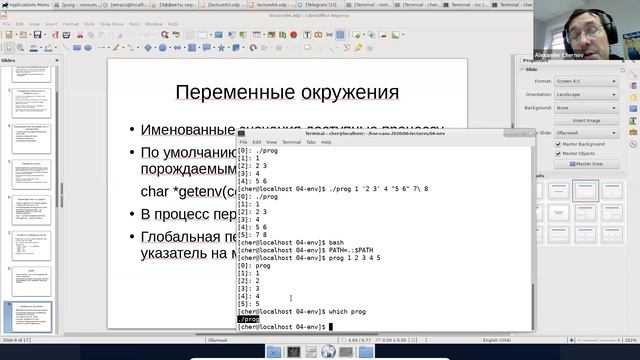Open Master Slide dropdown showing Обычный
This screenshot has width=640, height=360.
[586, 133]
